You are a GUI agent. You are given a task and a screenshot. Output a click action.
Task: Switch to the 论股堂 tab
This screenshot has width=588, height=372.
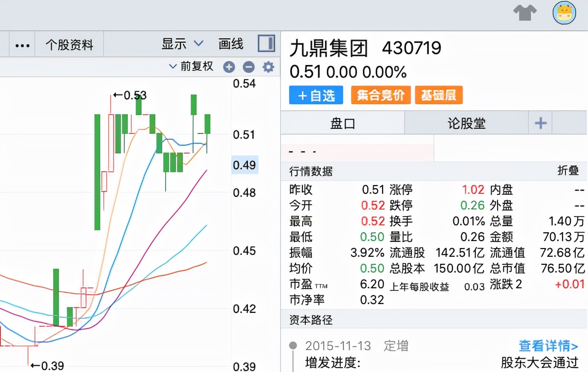tap(467, 123)
